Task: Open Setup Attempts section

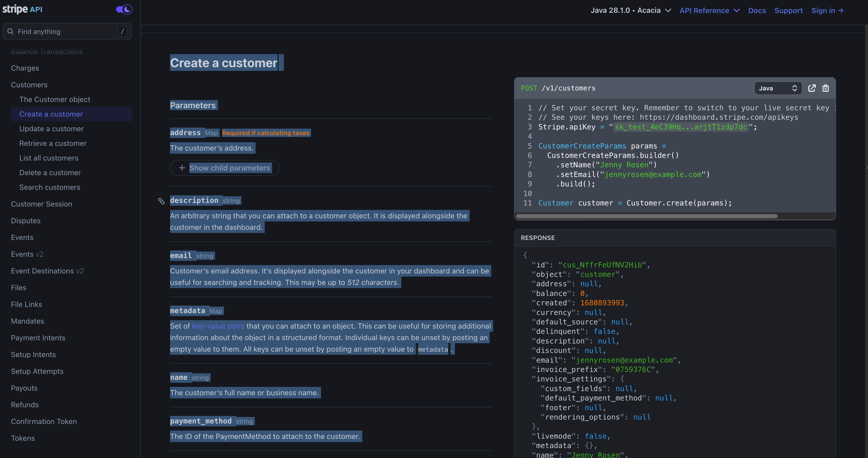Action: pos(37,371)
